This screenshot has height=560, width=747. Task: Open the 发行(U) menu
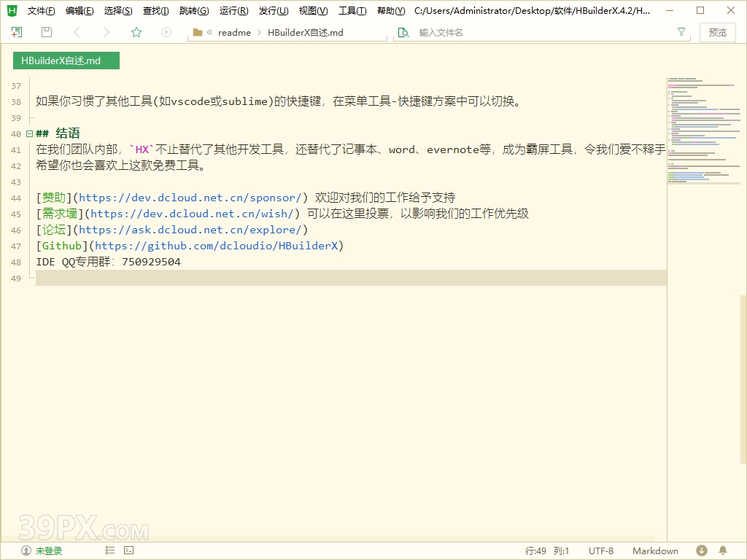click(x=274, y=11)
